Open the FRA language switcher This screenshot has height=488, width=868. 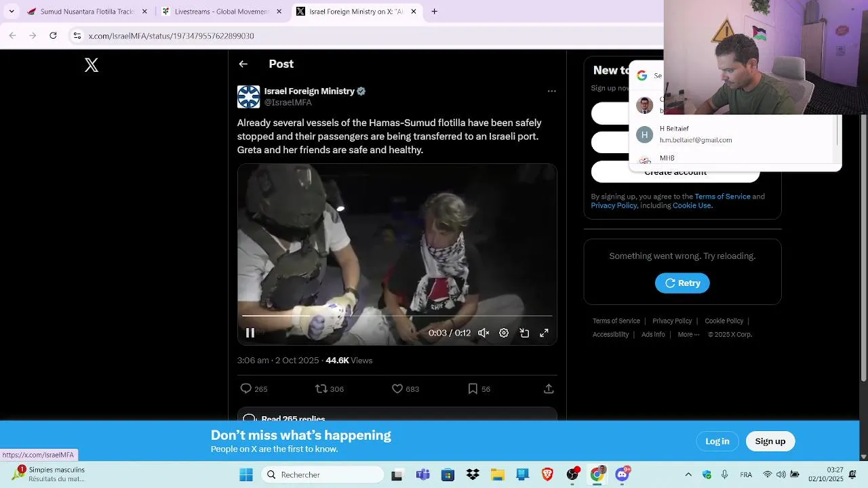coord(746,475)
